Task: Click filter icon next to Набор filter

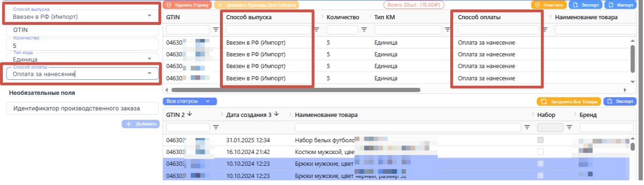Action: [x=569, y=127]
